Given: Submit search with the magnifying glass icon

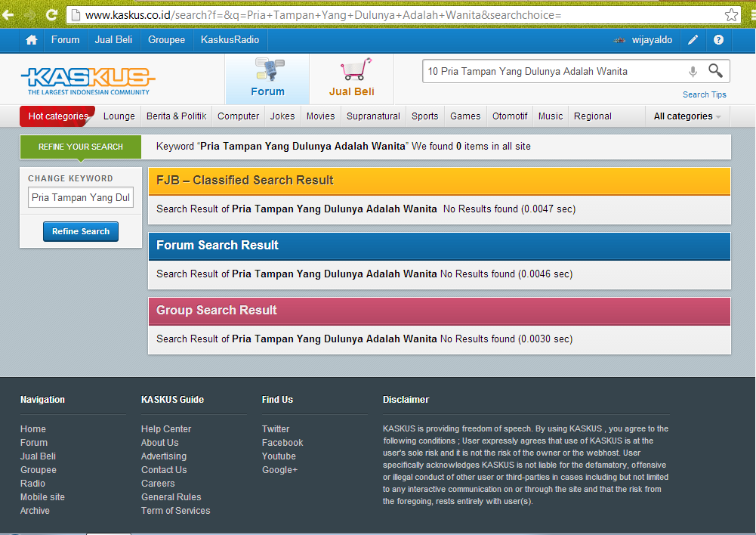Looking at the screenshot, I should coord(715,71).
